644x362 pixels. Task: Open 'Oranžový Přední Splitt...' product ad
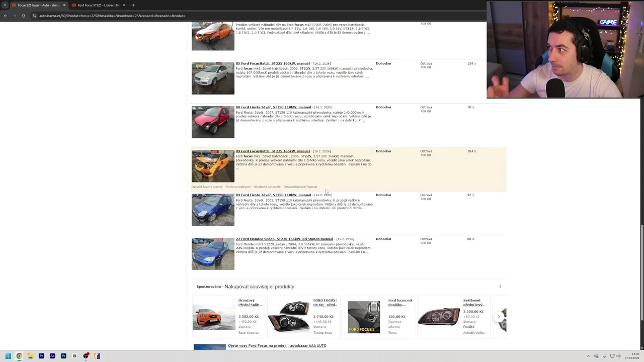click(x=250, y=303)
